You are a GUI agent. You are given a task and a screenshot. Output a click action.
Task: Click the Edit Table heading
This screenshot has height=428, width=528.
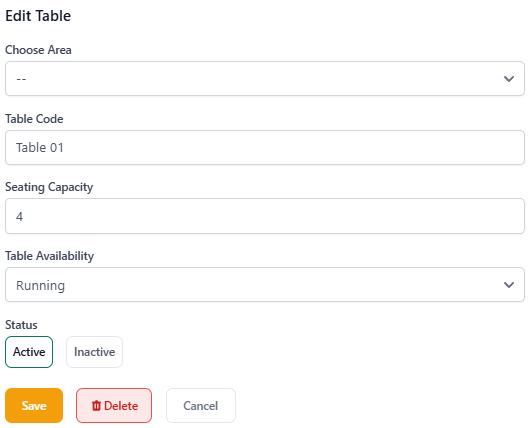pyautogui.click(x=38, y=16)
